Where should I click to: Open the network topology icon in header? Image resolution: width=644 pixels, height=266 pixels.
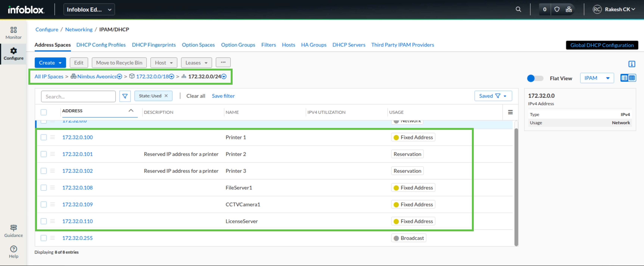point(569,10)
